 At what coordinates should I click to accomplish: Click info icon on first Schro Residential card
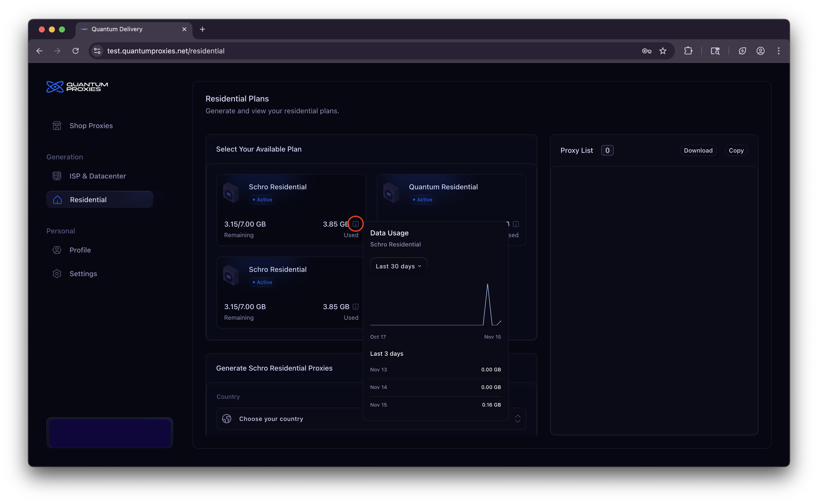click(x=355, y=224)
